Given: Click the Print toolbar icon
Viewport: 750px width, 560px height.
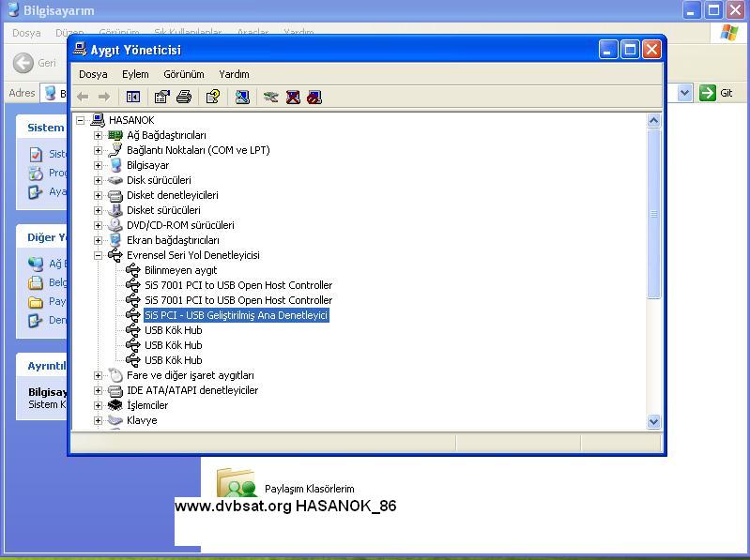Looking at the screenshot, I should coord(184,97).
